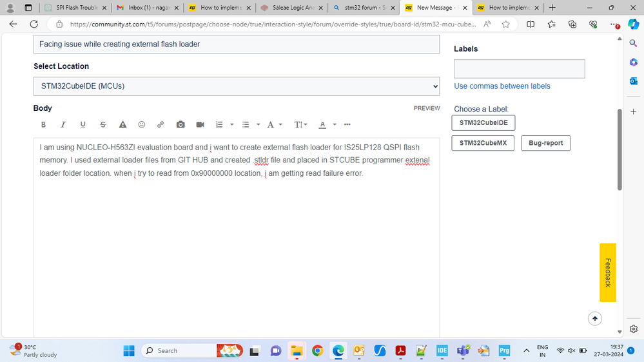Screen dimensions: 644x362
Task: Apply italic formatting in editor toolbar
Action: click(63, 124)
